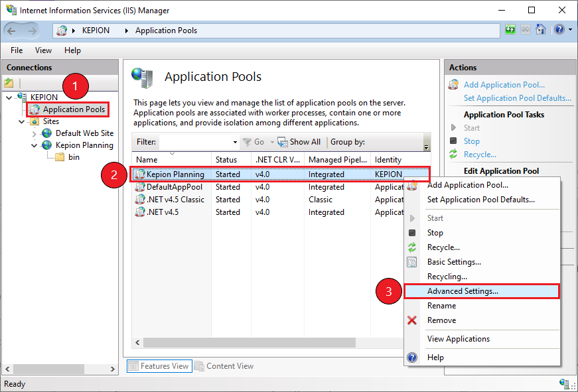578x392 pixels.
Task: Collapse the KEPION server node
Action: tap(9, 98)
